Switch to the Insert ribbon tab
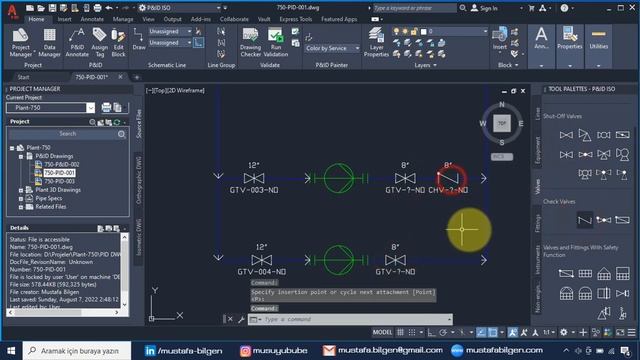This screenshot has height=360, width=640. coord(64,19)
